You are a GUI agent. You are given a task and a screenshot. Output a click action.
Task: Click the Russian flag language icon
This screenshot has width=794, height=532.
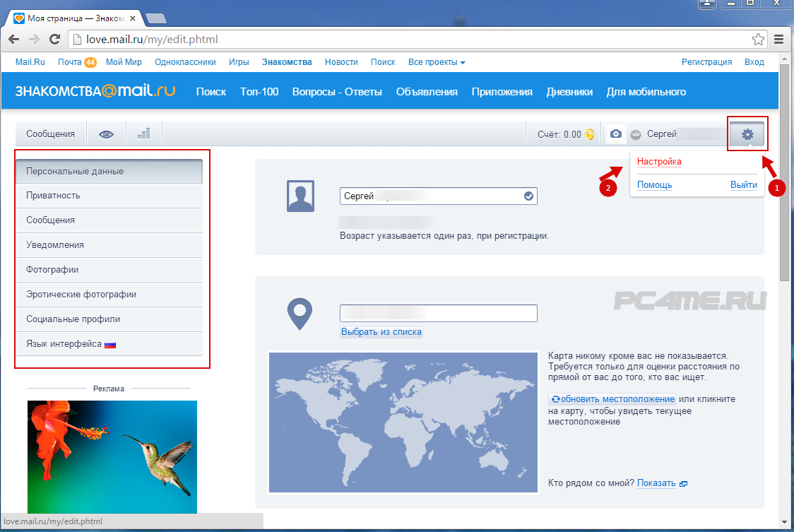pos(110,345)
